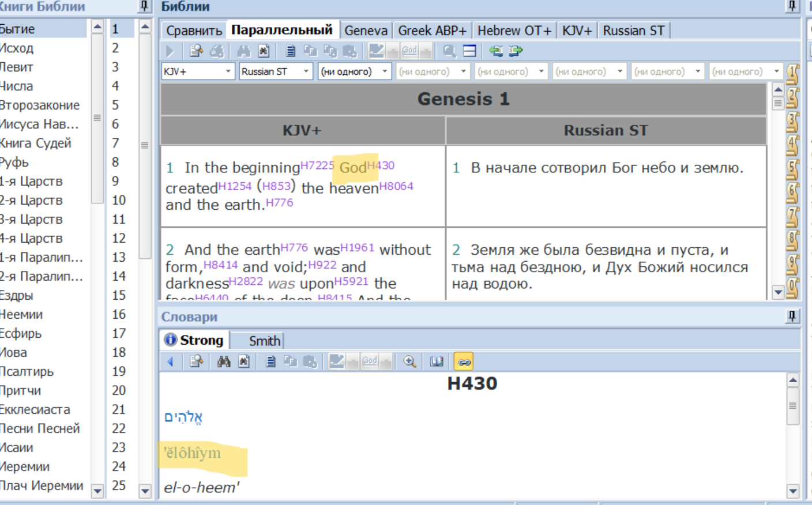This screenshot has width=812, height=505.
Task: Click the play arrow in the Bible toolbar
Action: [x=170, y=51]
